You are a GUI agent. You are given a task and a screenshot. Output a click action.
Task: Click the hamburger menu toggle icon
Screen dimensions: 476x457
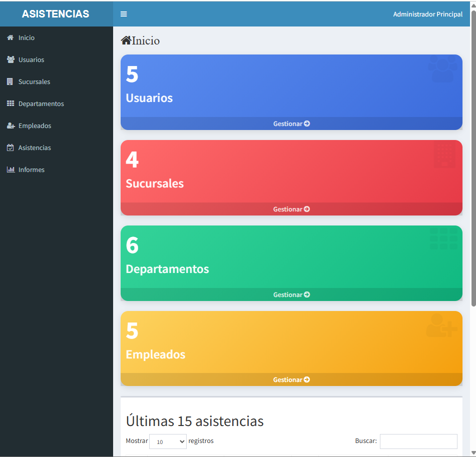[x=124, y=14]
